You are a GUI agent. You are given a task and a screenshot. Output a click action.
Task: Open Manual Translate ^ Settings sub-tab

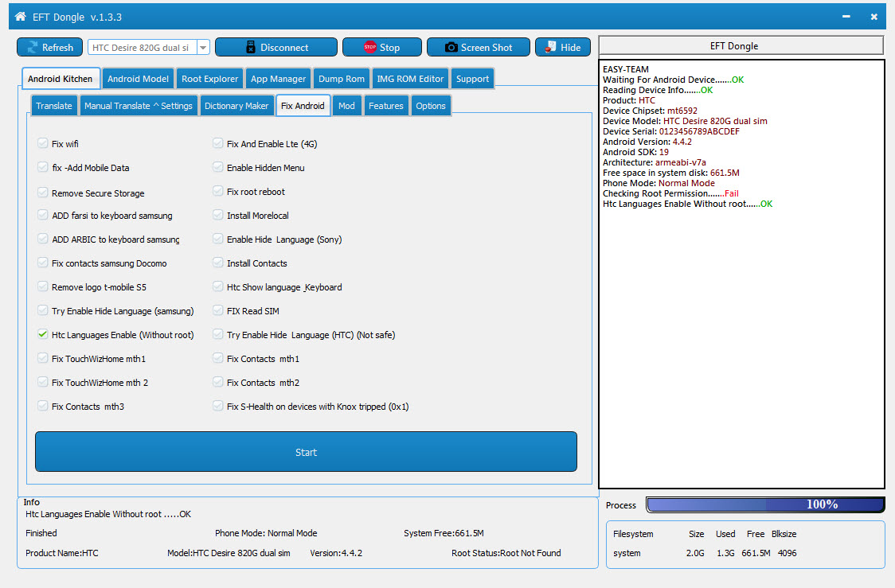[x=138, y=106]
